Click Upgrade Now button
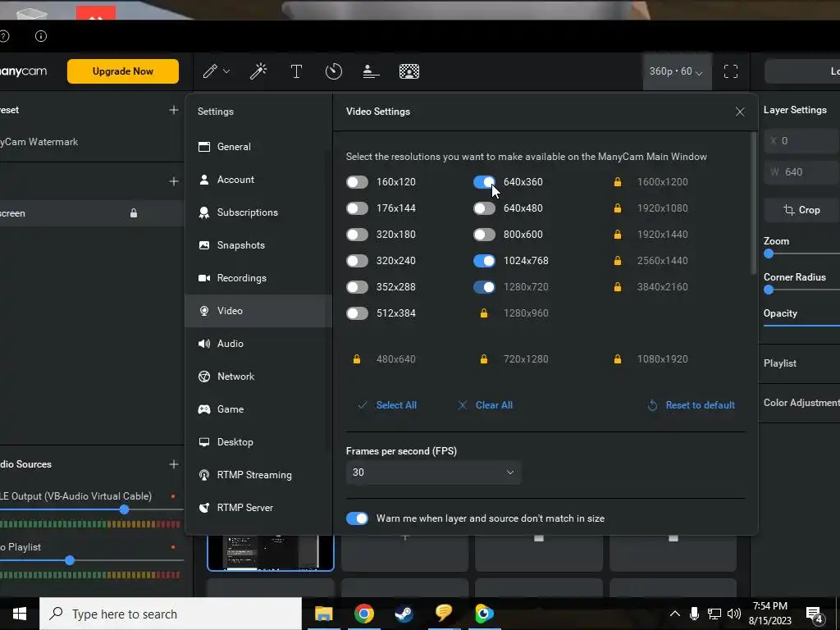Image resolution: width=840 pixels, height=630 pixels. (123, 71)
